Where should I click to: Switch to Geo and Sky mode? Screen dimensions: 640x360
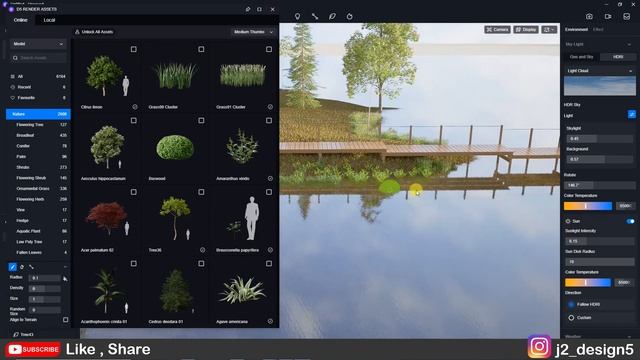point(582,57)
